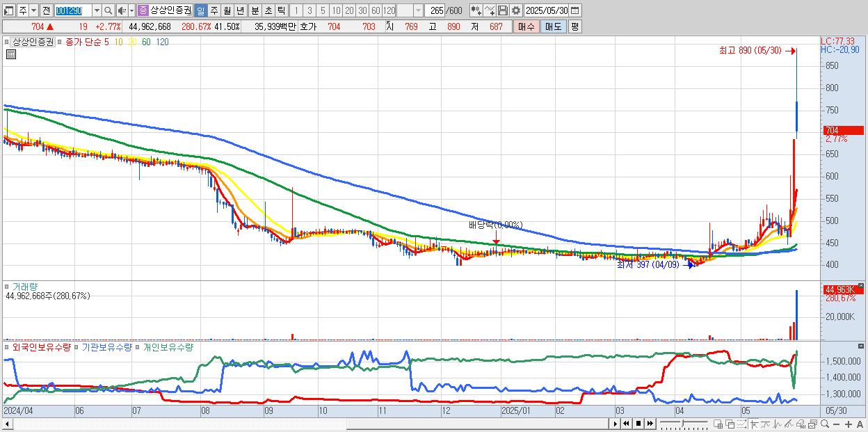The width and height of the screenshot is (868, 432).
Task: Click the 265 bar count field
Action: [x=435, y=10]
